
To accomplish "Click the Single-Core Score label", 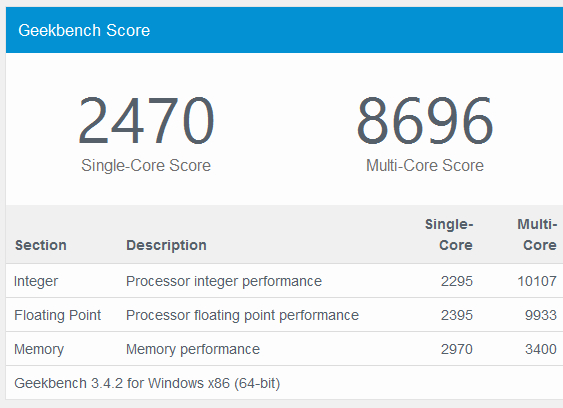I will coord(146,166).
